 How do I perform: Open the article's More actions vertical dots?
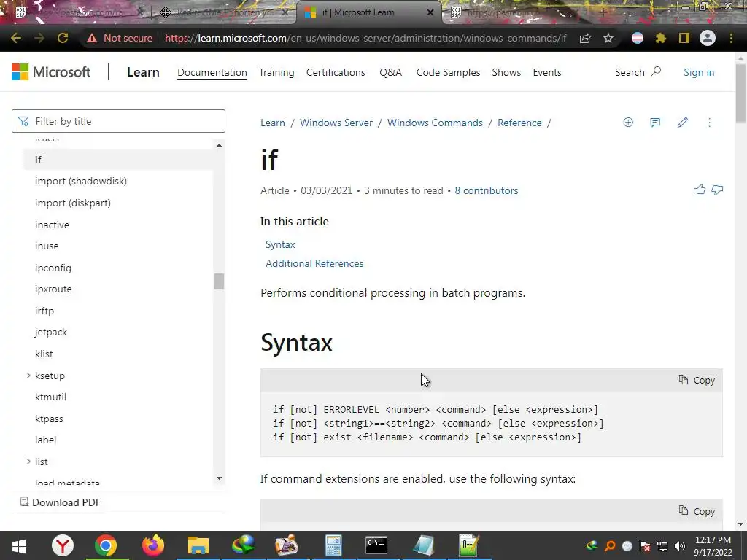pyautogui.click(x=709, y=122)
